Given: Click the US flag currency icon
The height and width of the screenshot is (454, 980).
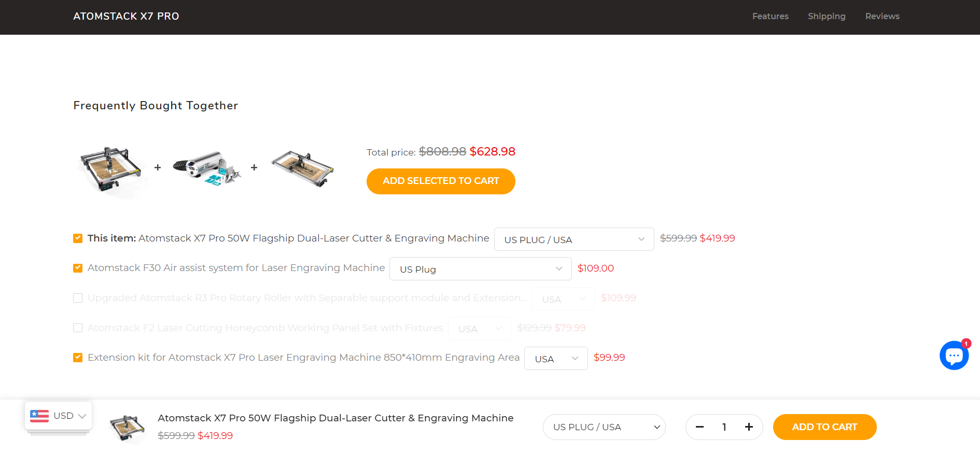Looking at the screenshot, I should pyautogui.click(x=39, y=416).
